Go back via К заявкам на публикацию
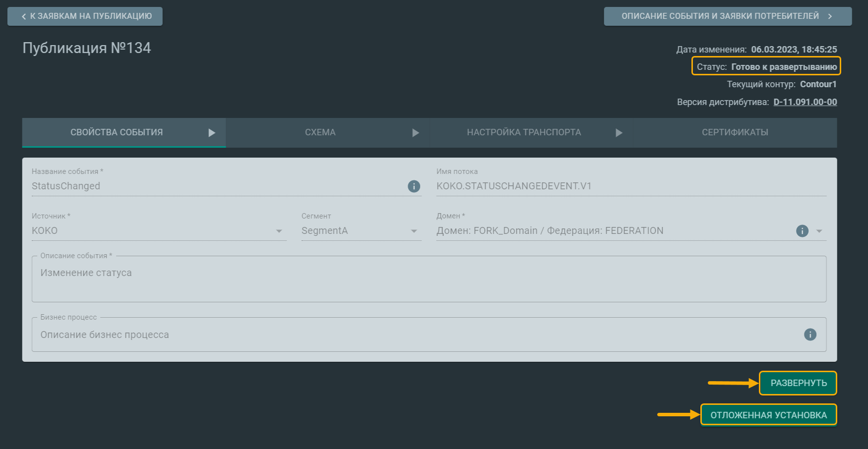This screenshot has width=868, height=449. coord(85,16)
